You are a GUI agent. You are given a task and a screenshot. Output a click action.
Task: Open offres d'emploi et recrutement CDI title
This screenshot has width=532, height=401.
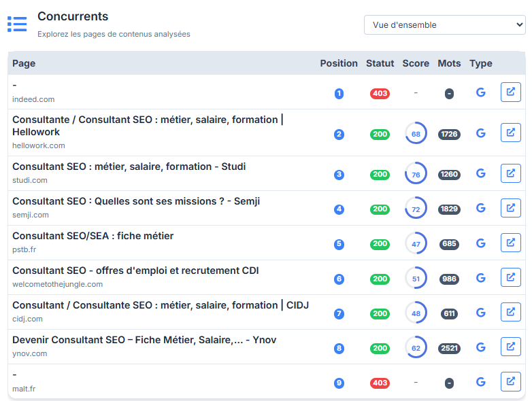(135, 271)
